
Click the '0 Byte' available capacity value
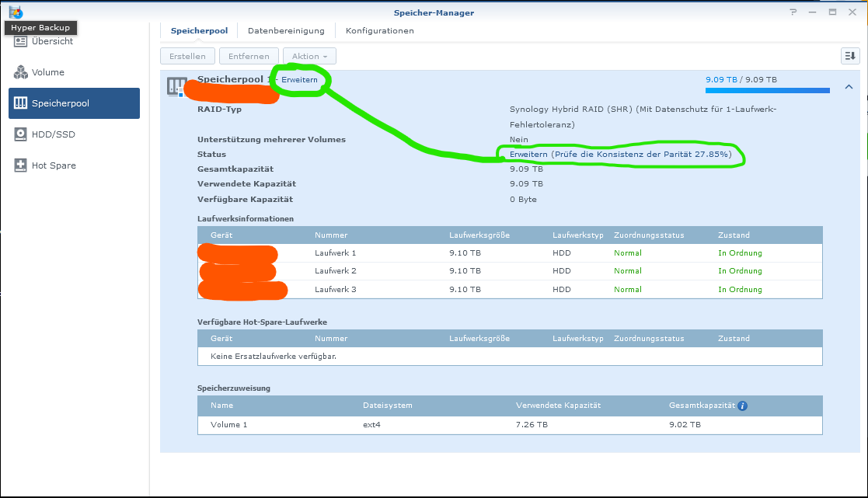click(523, 199)
